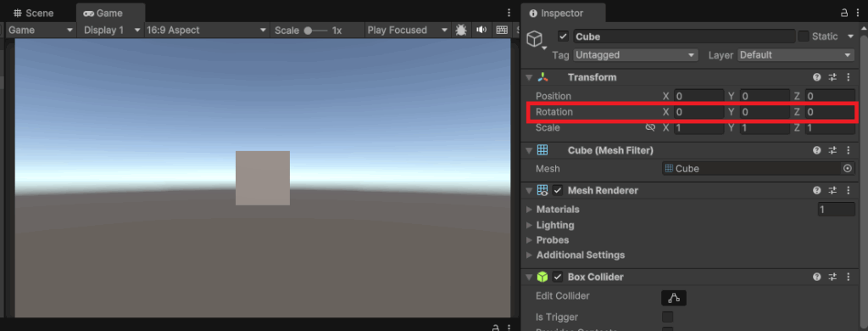
Task: Open the Untagged Tag dropdown
Action: [636, 55]
